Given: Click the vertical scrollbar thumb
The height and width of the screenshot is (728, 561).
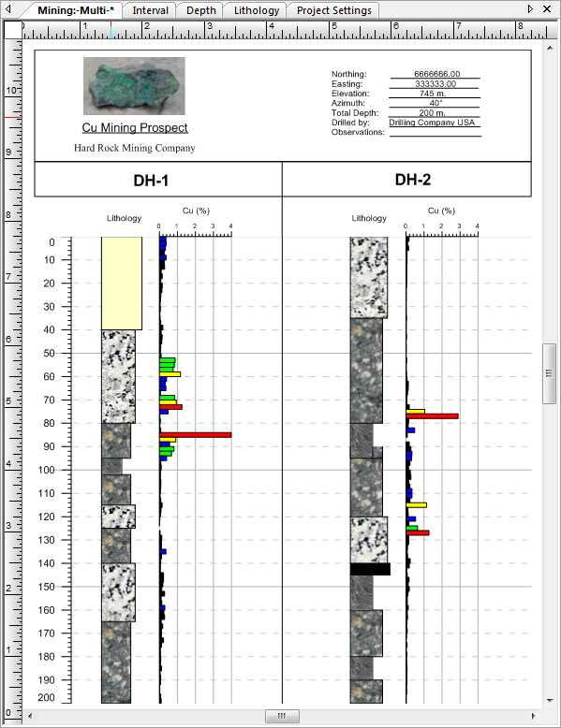Looking at the screenshot, I should 550,373.
